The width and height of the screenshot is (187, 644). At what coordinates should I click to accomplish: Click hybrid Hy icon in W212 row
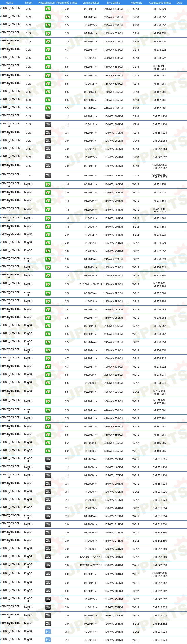point(48,640)
